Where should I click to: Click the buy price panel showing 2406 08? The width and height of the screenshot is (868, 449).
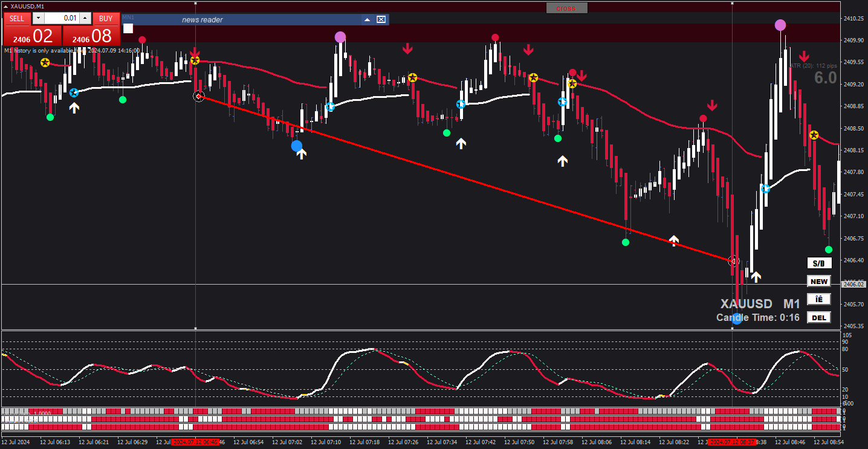coord(91,35)
